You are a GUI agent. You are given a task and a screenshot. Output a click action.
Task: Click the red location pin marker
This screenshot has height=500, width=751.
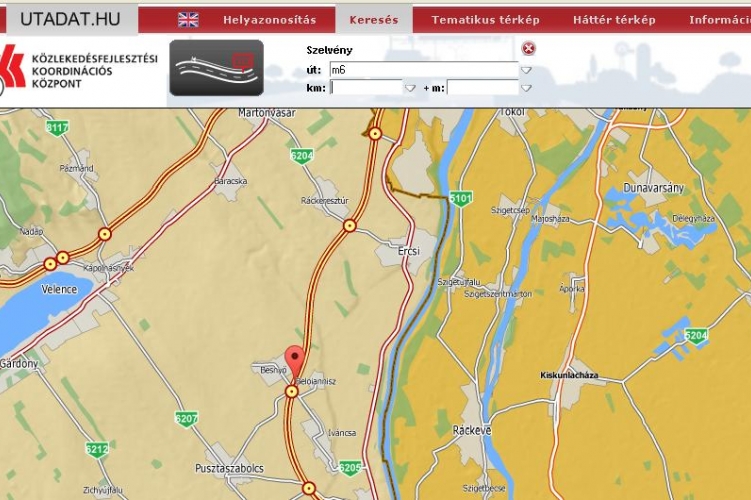(293, 360)
